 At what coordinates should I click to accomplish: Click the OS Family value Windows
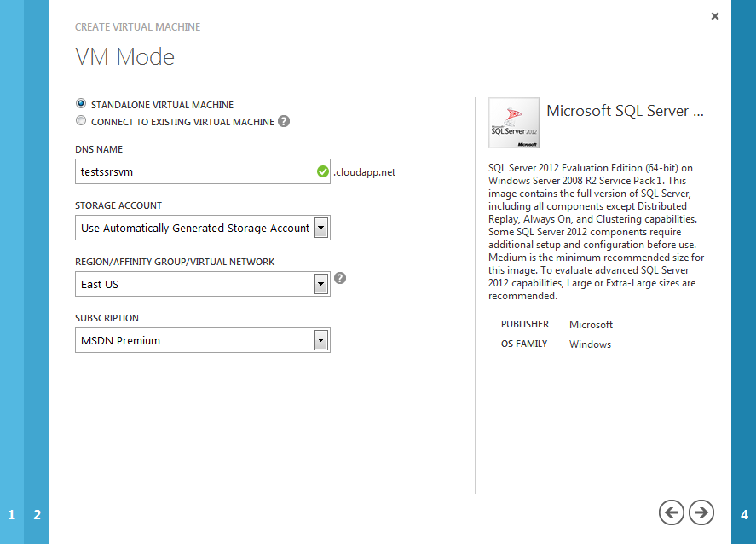pyautogui.click(x=590, y=344)
